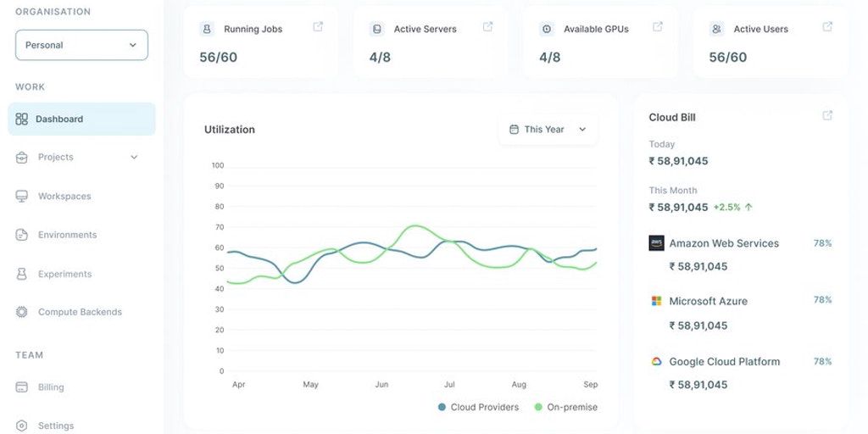Open the This Year date range dropdown
The width and height of the screenshot is (868, 434).
(x=548, y=130)
